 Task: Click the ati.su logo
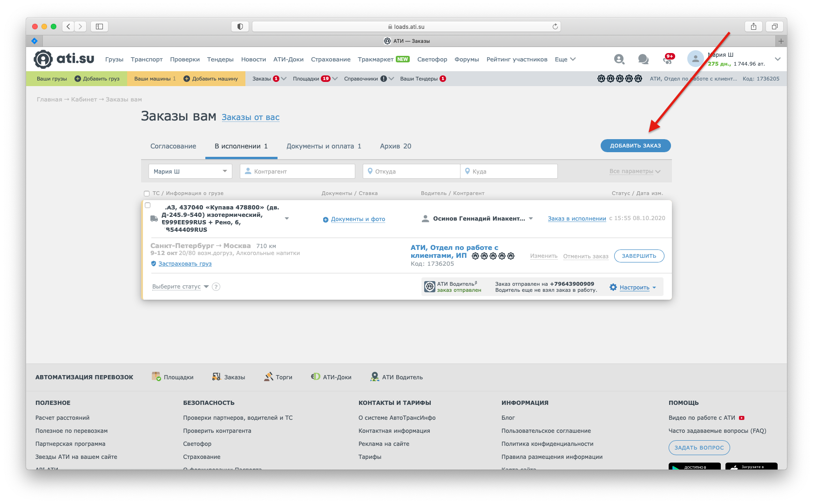64,59
